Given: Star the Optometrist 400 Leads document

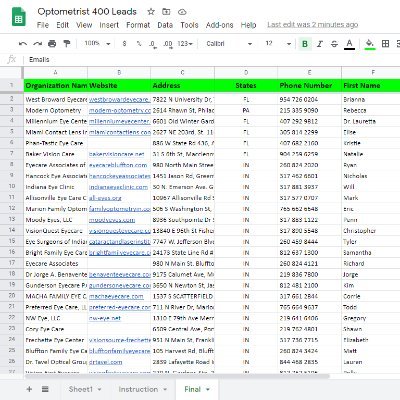Looking at the screenshot, I should (151, 12).
